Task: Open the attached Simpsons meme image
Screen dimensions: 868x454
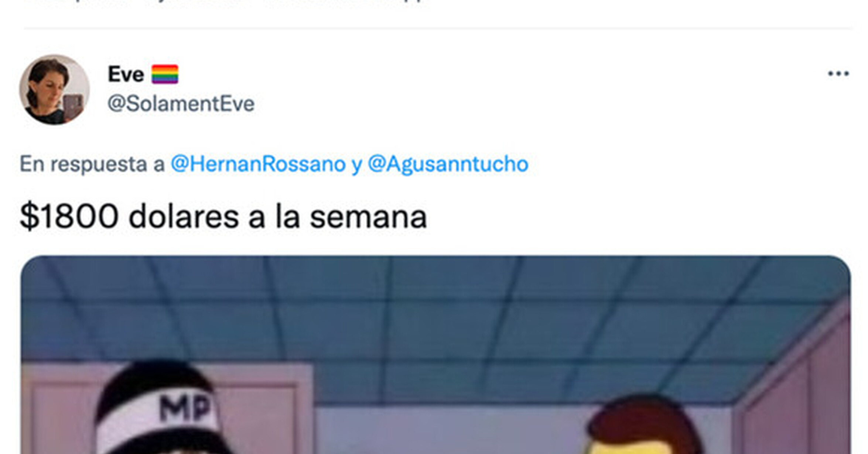Action: point(436,355)
